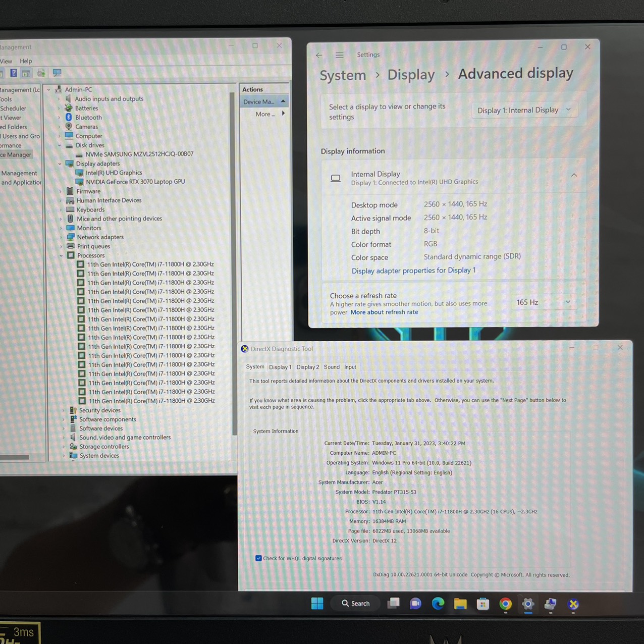The height and width of the screenshot is (644, 644).
Task: Open the Computer Management icon on taskbar
Action: pos(551,604)
